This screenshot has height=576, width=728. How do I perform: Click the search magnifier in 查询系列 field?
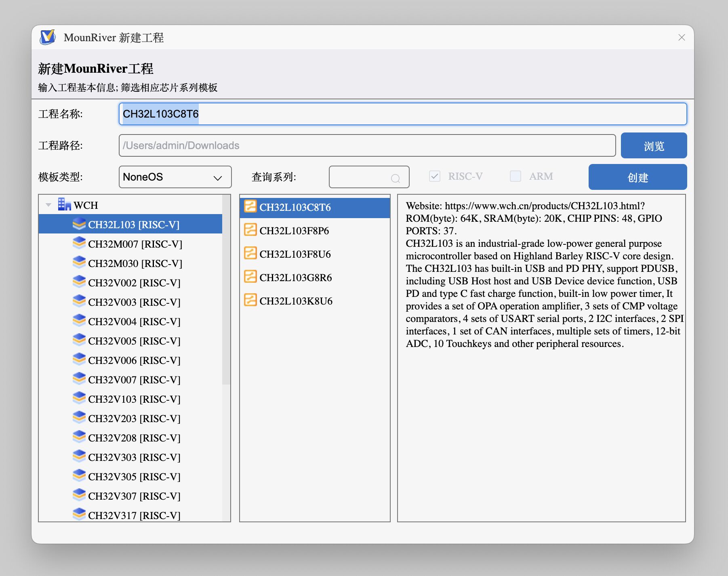coord(395,178)
